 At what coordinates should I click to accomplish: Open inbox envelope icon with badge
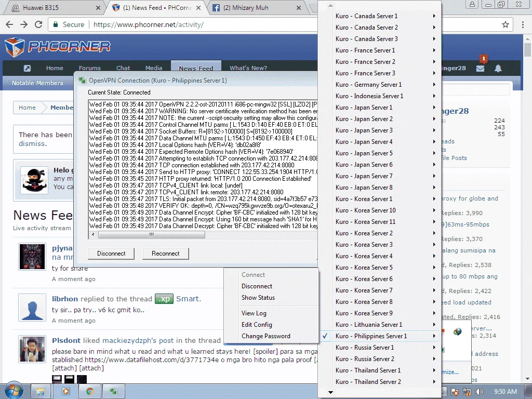[481, 68]
